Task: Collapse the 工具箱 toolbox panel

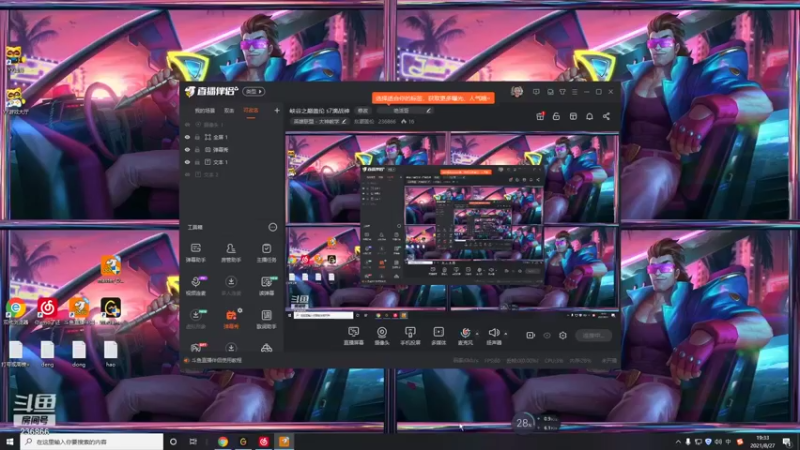Action: click(x=272, y=227)
